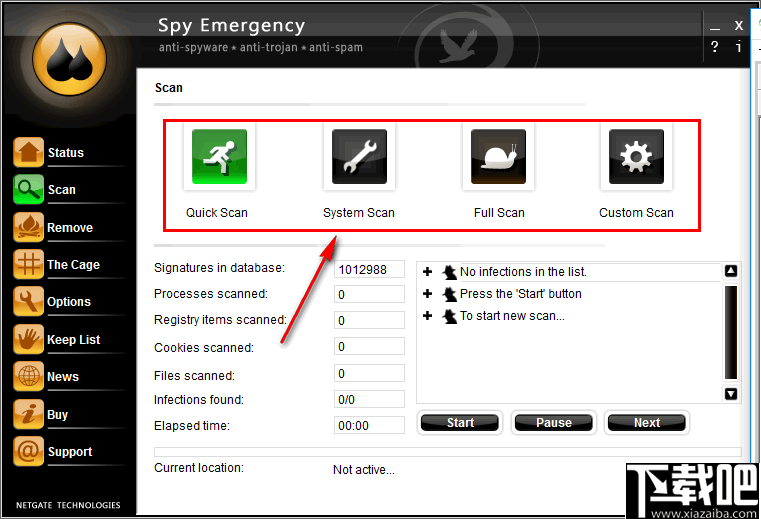This screenshot has width=761, height=519.
Task: Click the Buy label in the sidebar
Action: pyautogui.click(x=57, y=415)
